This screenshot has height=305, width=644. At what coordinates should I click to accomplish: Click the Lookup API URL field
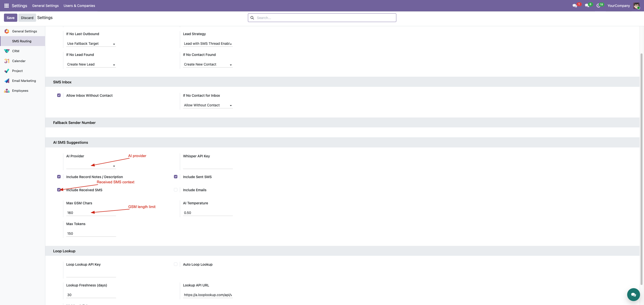coord(208,295)
